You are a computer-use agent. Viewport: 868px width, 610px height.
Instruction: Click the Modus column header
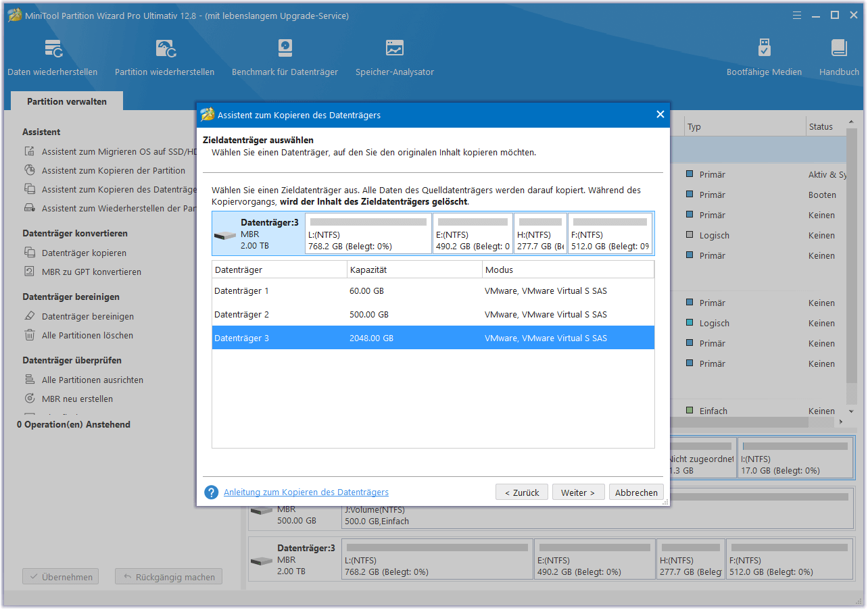tap(568, 270)
